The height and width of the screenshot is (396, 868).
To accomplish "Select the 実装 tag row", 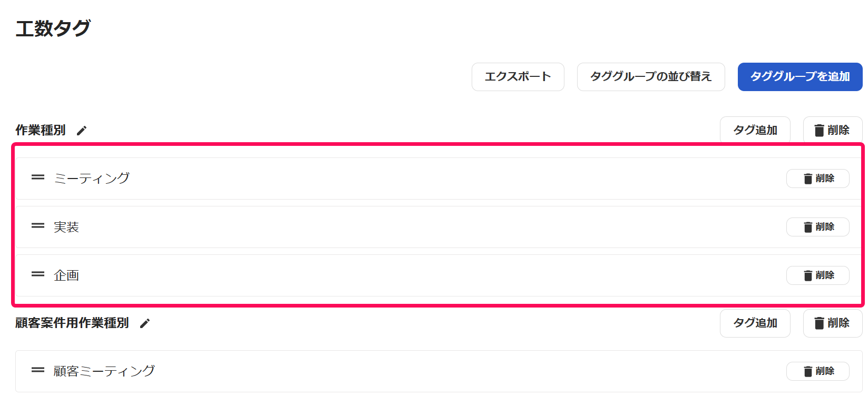I will coord(438,227).
